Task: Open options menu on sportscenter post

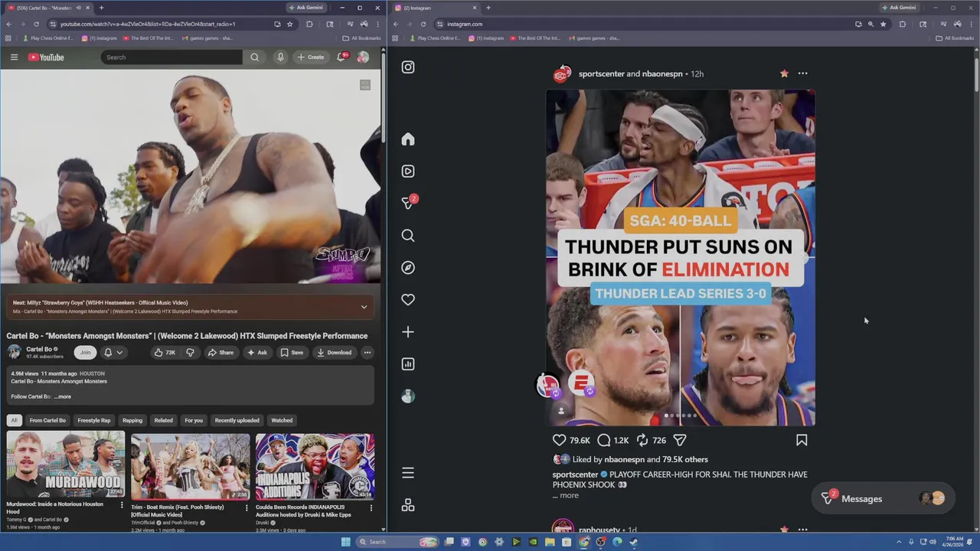Action: [x=802, y=73]
